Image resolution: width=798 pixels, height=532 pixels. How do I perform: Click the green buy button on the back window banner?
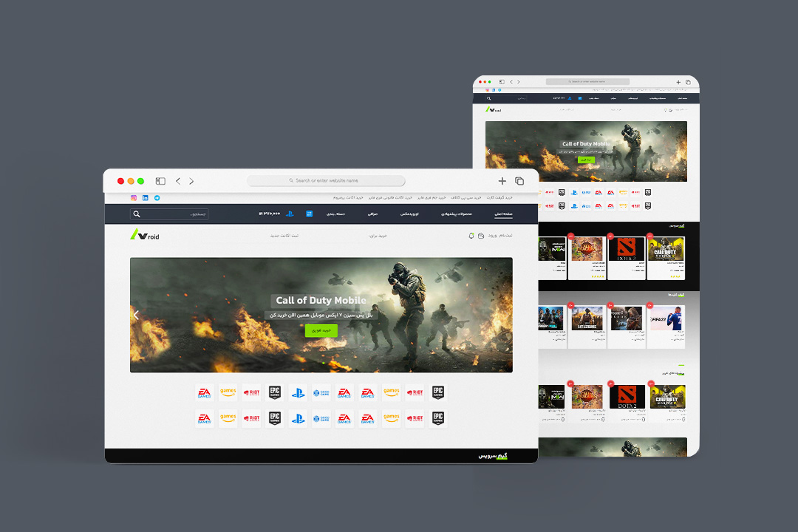coord(586,160)
